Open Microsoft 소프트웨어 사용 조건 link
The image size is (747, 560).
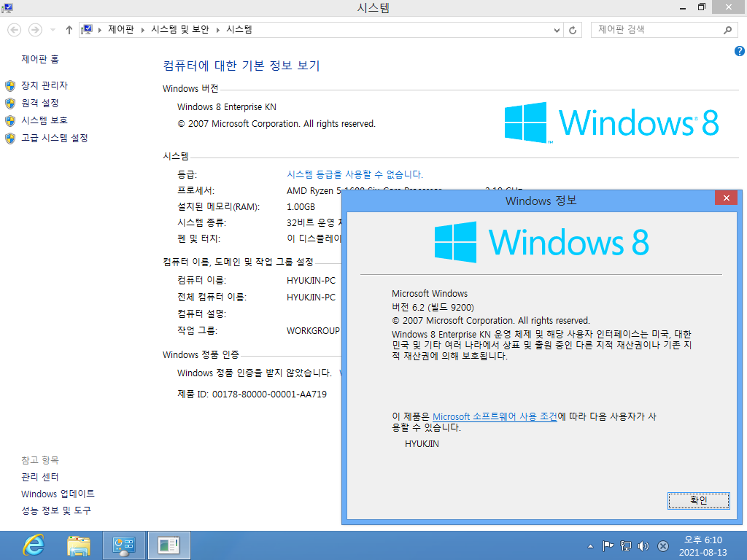(495, 416)
